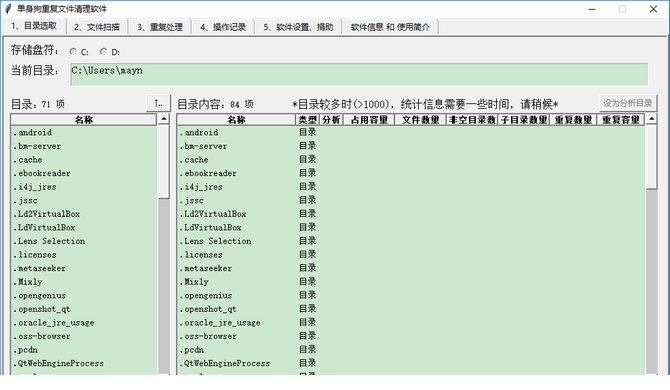This screenshot has height=390, width=670.
Task: Select .bm-server row in right content table
Action: click(411, 146)
